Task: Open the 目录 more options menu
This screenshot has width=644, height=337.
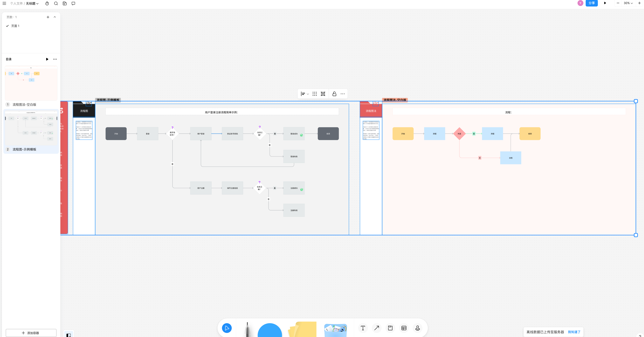Action: point(55,59)
